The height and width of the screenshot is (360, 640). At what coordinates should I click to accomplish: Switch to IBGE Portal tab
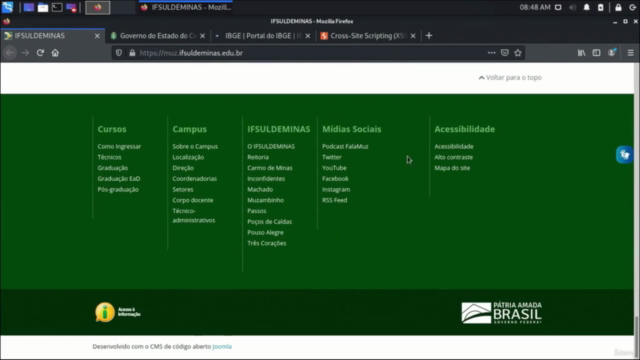[x=263, y=36]
